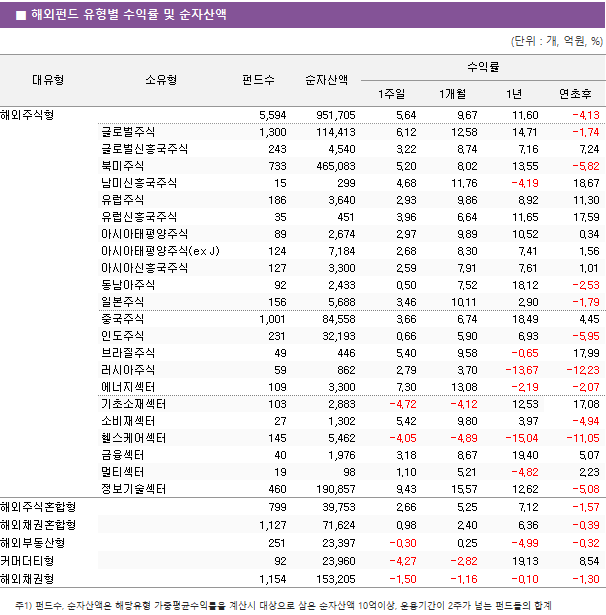
Task: Select the 소유형 column header
Action: click(161, 80)
